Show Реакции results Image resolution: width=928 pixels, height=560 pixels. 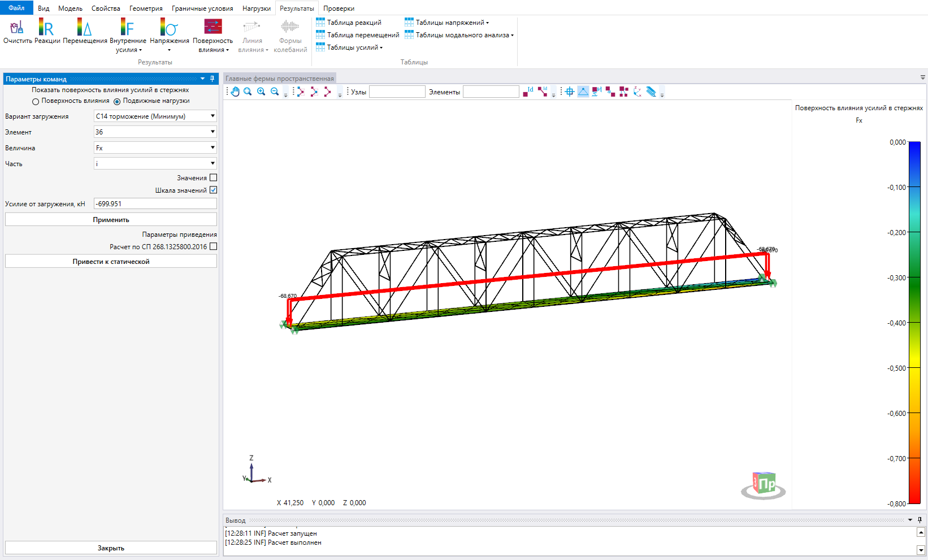pyautogui.click(x=47, y=32)
